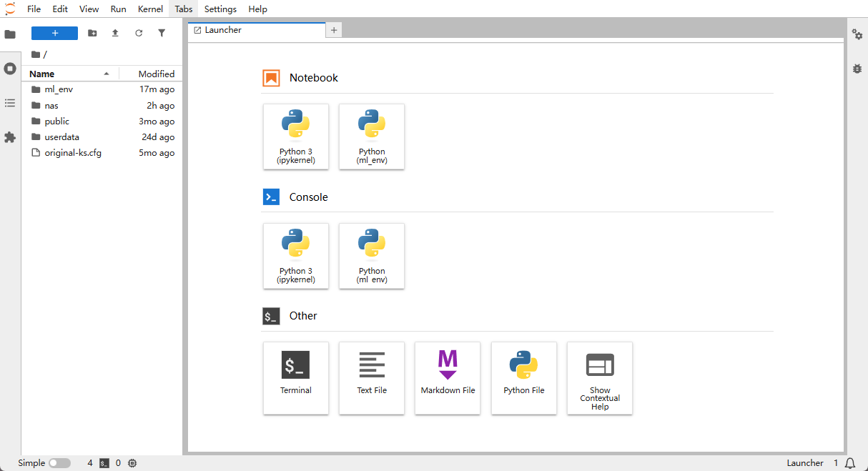This screenshot has height=471, width=868.
Task: Open the Help menu
Action: click(258, 9)
